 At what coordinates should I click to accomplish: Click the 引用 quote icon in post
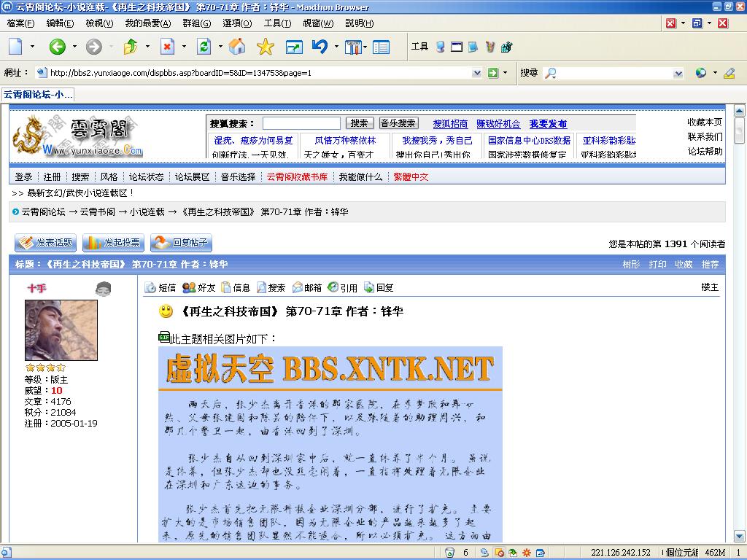click(x=343, y=288)
